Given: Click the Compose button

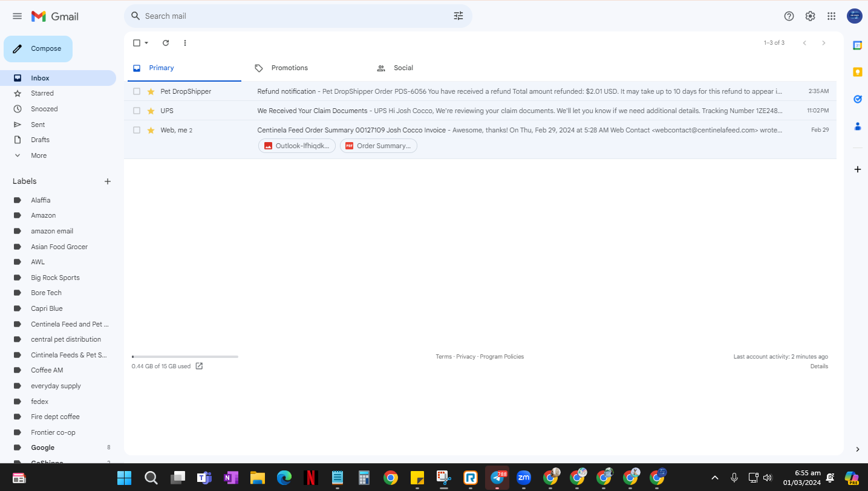Looking at the screenshot, I should coord(38,49).
